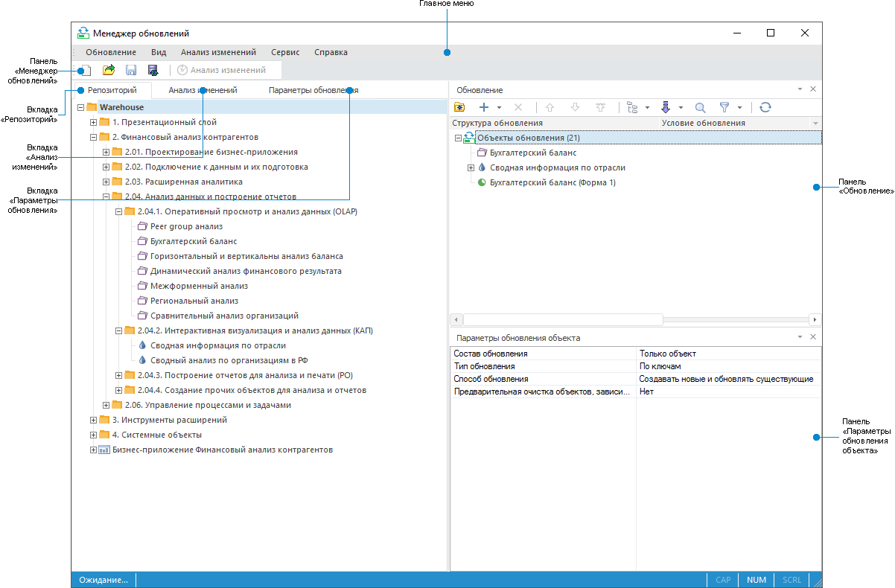Expand 2.06. Управление процессами и задачами
This screenshot has width=895, height=588.
(x=106, y=405)
